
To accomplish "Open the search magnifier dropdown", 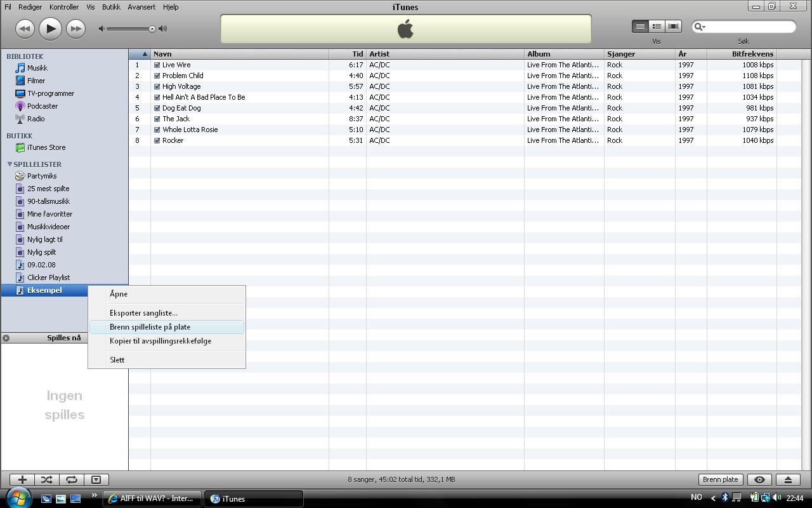I will 700,27.
